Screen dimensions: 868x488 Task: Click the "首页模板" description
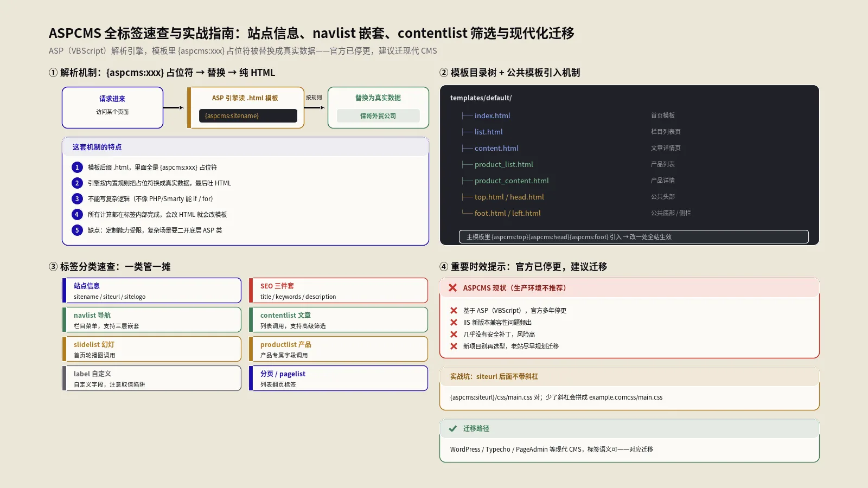pyautogui.click(x=663, y=115)
